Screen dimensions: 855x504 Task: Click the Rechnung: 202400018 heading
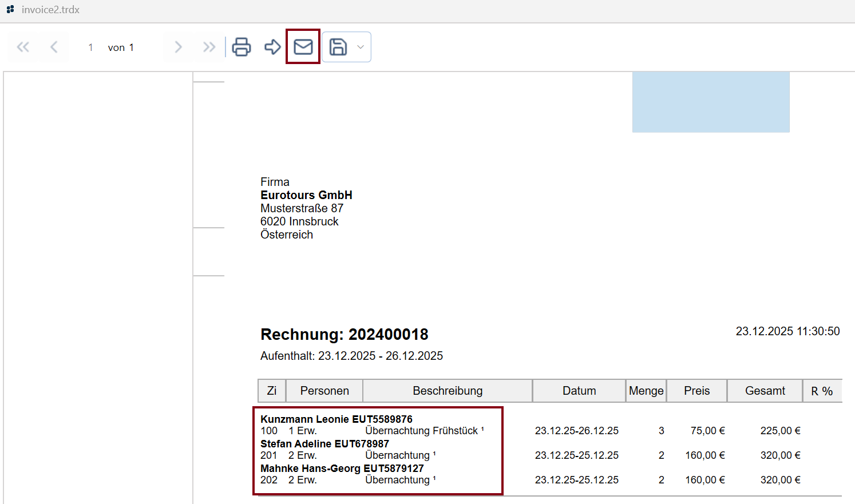pyautogui.click(x=344, y=335)
